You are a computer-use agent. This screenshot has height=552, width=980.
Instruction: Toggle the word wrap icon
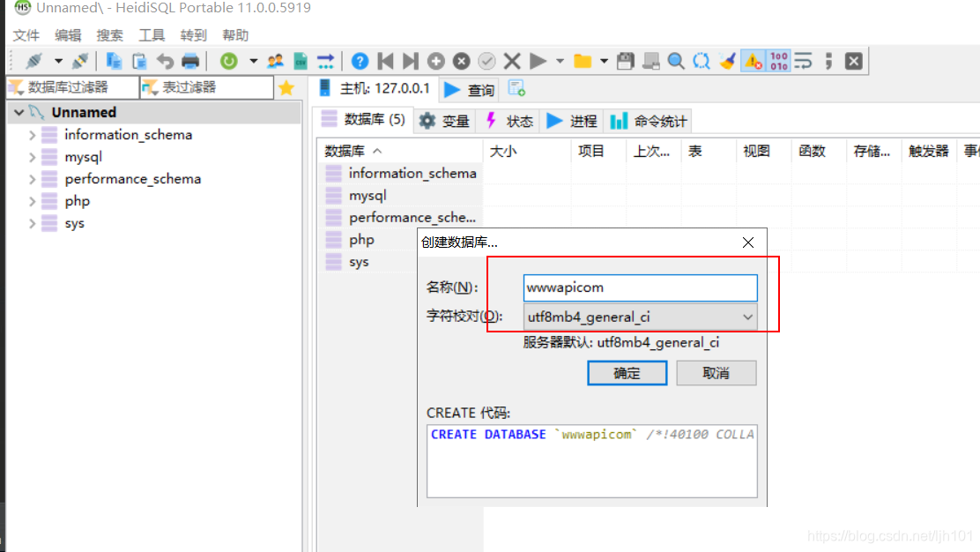click(803, 61)
